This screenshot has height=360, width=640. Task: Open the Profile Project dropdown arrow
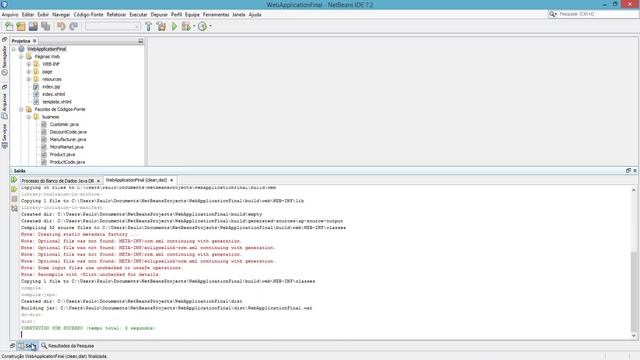click(x=210, y=27)
